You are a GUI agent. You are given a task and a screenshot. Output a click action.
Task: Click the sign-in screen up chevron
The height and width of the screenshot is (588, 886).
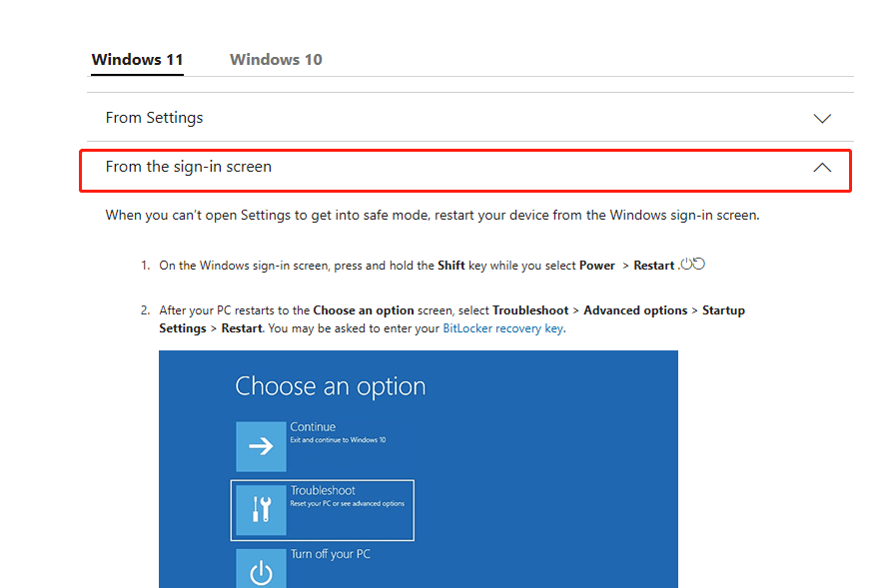click(822, 167)
